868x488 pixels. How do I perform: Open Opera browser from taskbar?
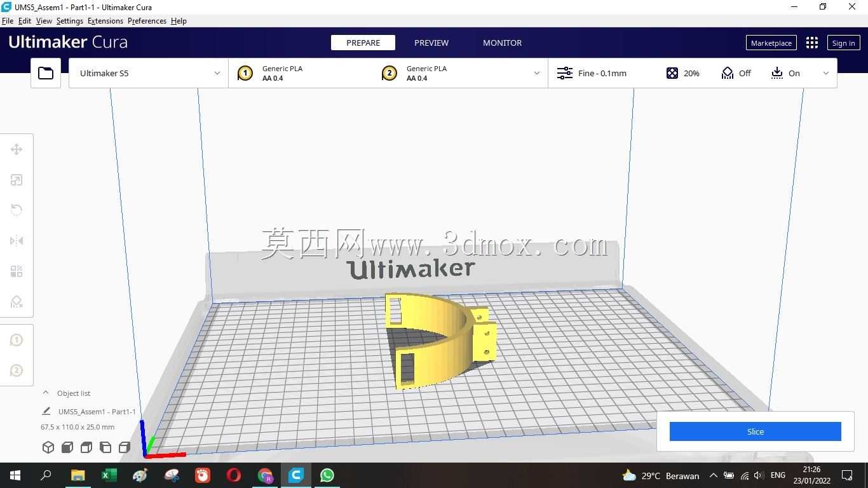click(234, 475)
